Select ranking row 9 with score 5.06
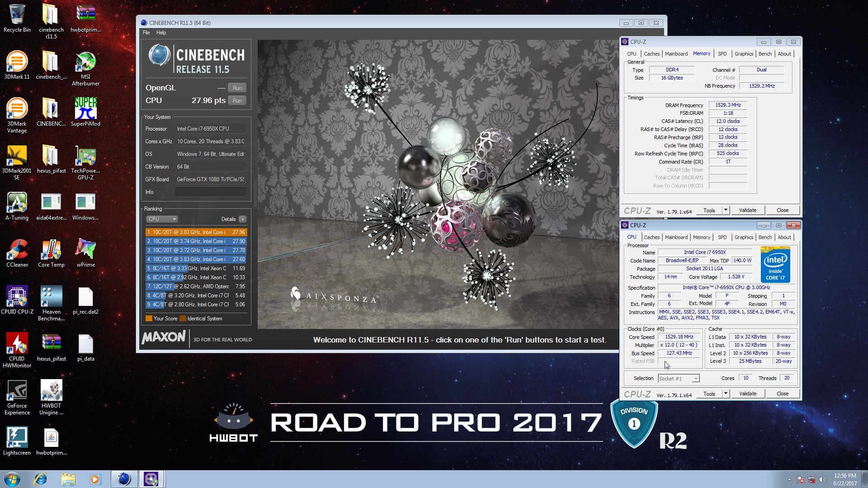This screenshot has width=868, height=488. pos(196,305)
